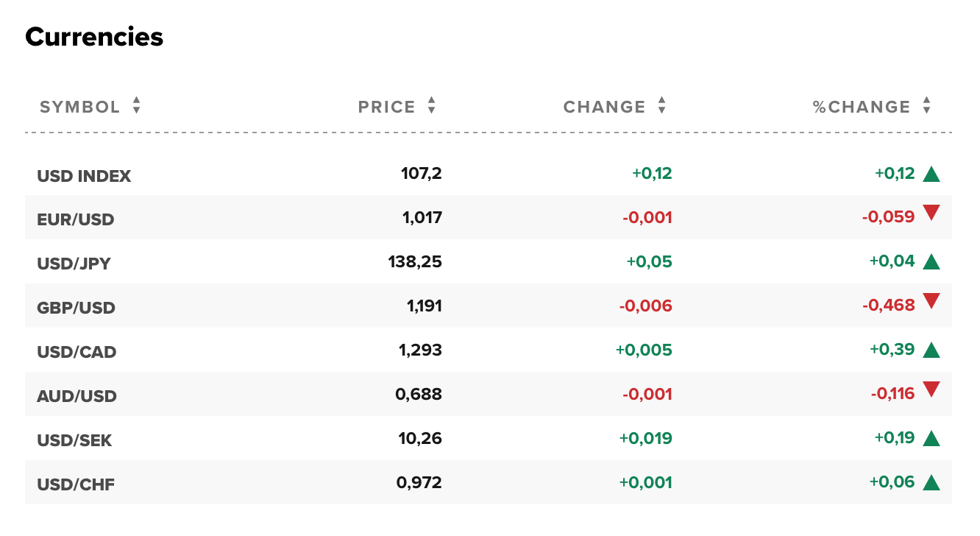Click the green up arrow for USD INDEX

931,174
